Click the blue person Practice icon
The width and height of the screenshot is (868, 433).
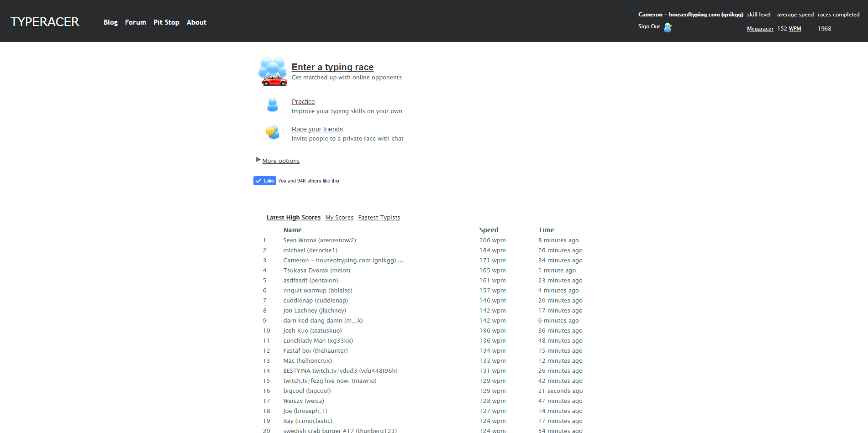point(272,105)
